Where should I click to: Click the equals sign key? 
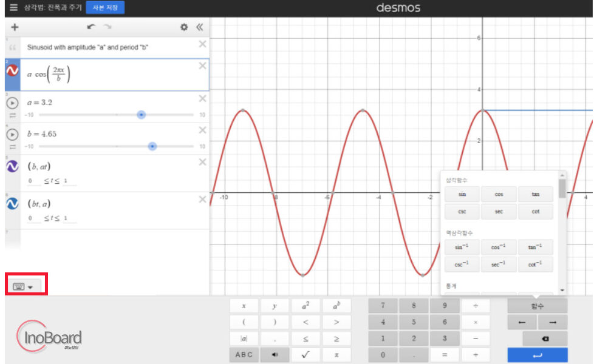point(445,355)
